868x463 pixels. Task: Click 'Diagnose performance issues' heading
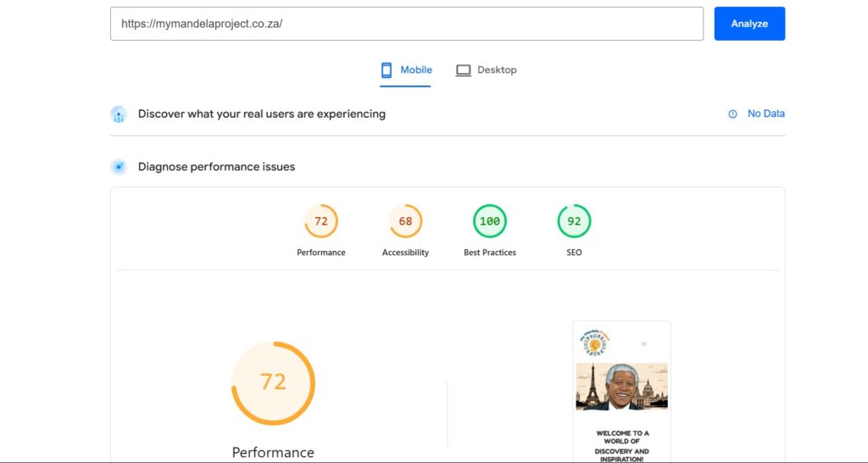pos(216,167)
